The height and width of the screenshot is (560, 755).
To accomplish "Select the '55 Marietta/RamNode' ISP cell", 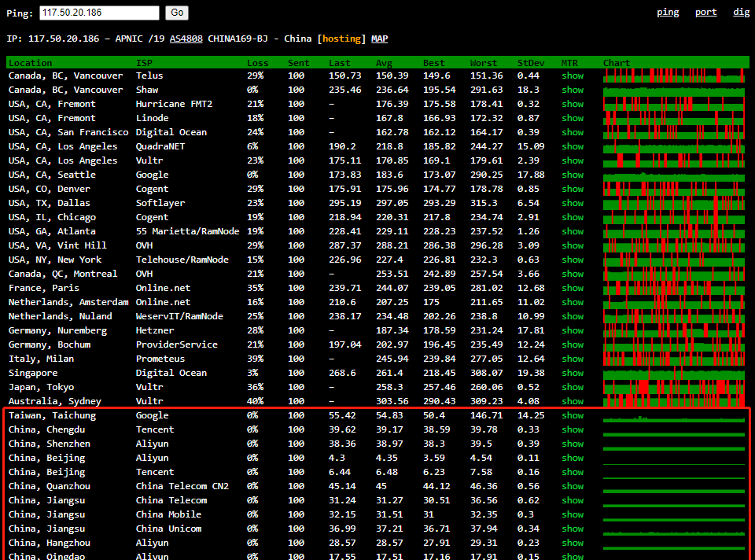I will pyautogui.click(x=187, y=231).
